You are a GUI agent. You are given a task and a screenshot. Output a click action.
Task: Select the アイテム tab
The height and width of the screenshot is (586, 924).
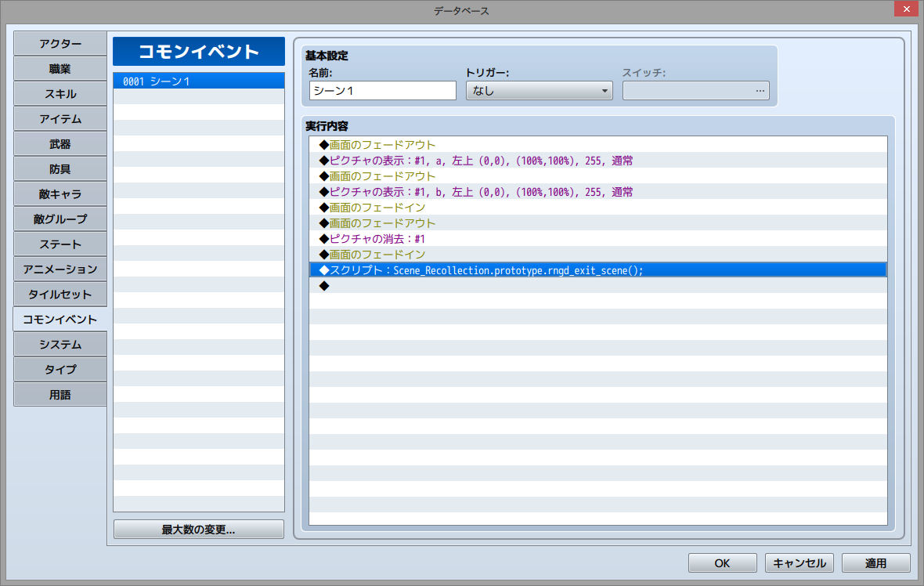60,119
